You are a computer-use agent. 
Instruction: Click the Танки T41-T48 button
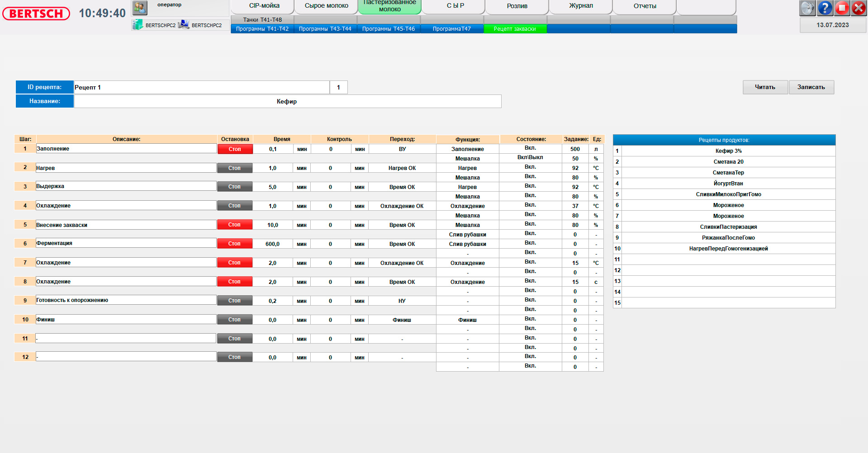point(262,20)
